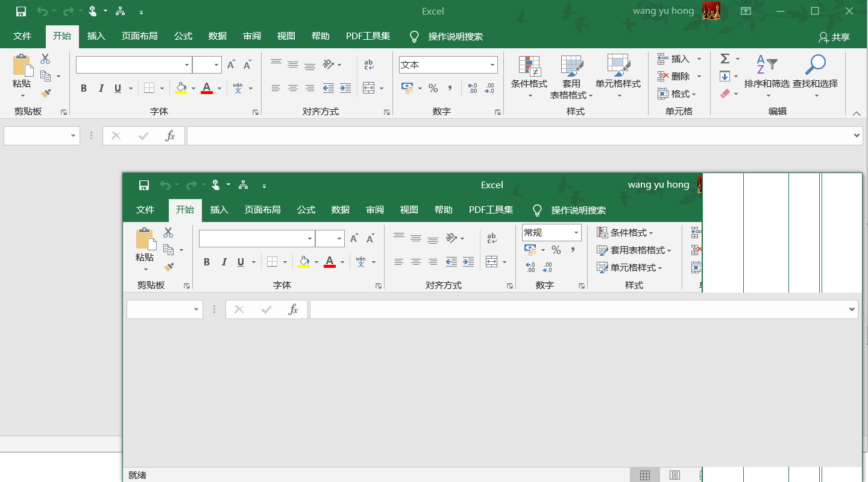This screenshot has width=868, height=482.
Task: Open 单元格样式 dropdown in front window
Action: (629, 267)
